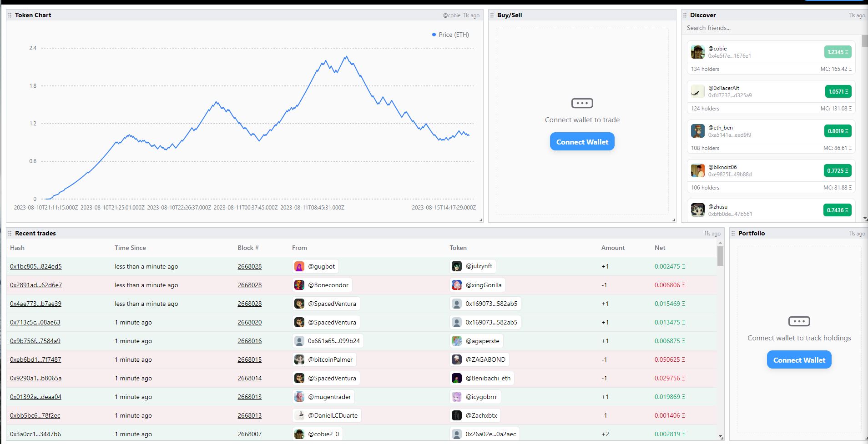Click @zhusu avatar in Discover
Image resolution: width=868 pixels, height=444 pixels.
click(x=698, y=210)
